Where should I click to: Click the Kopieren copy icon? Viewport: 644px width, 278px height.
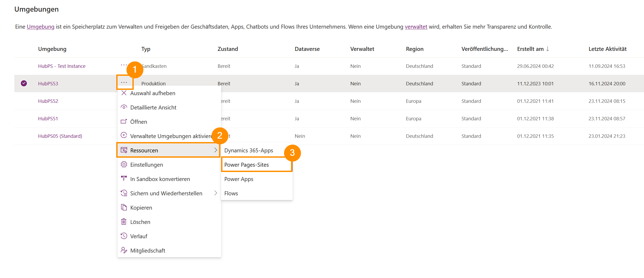pyautogui.click(x=124, y=208)
